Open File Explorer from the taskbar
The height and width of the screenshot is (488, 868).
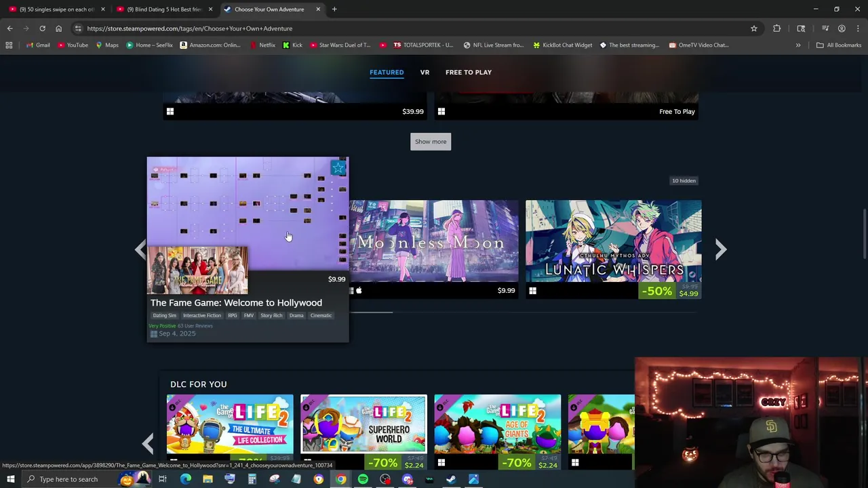[x=208, y=479]
